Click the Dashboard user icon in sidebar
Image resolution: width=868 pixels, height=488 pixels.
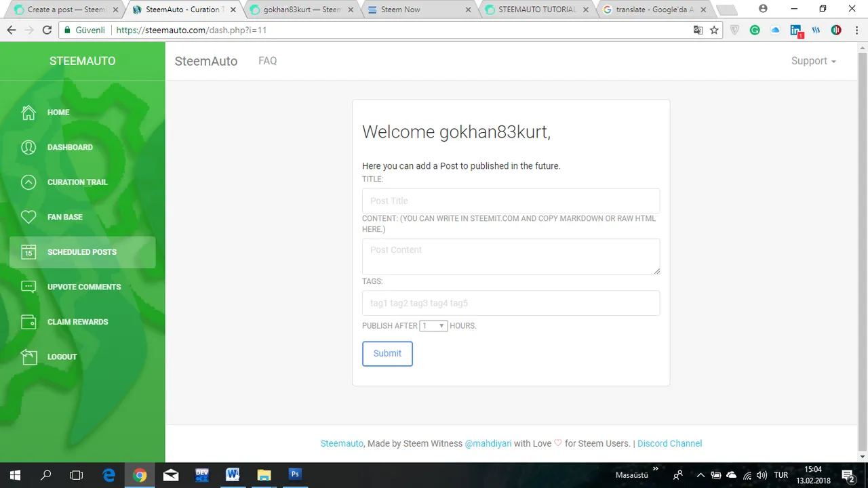28,147
